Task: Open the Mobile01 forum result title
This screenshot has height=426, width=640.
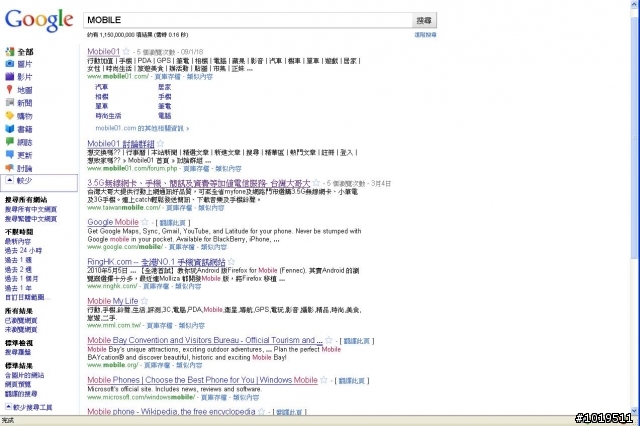Action: (121, 144)
